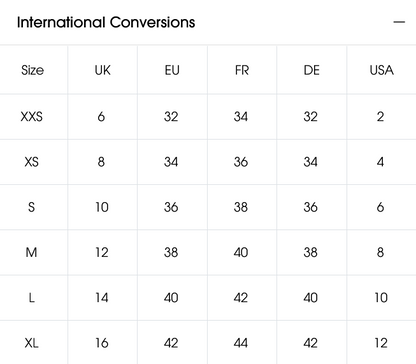
Task: Select the L size row label
Action: click(32, 298)
